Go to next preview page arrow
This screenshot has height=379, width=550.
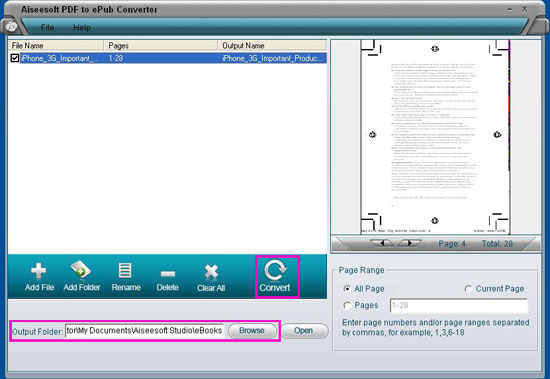409,243
